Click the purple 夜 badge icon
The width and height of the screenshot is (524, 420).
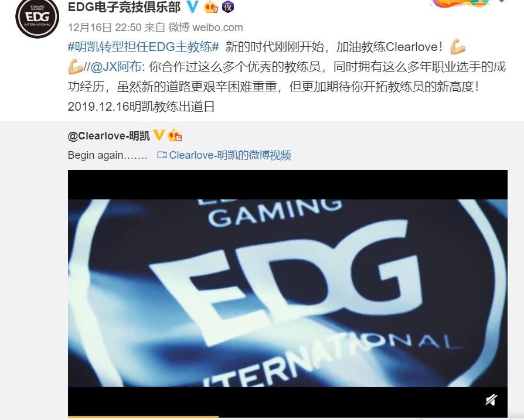(x=228, y=6)
